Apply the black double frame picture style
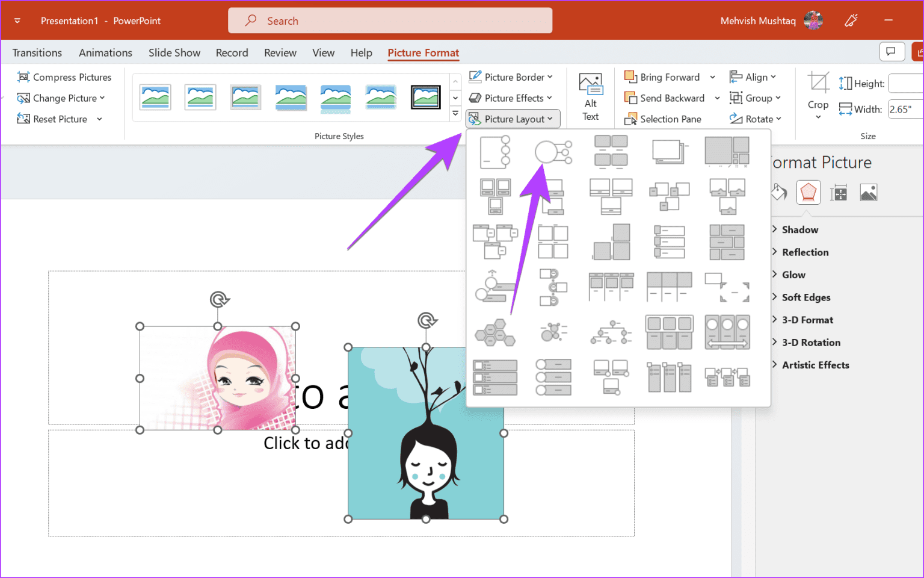 [x=425, y=97]
